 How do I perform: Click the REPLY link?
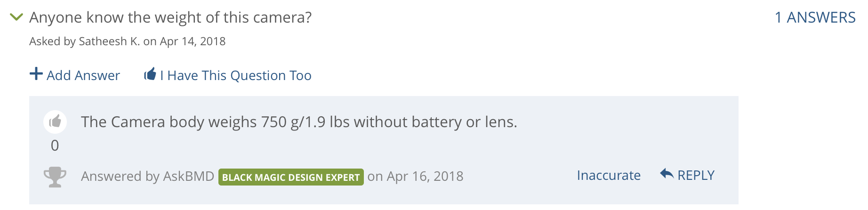696,175
